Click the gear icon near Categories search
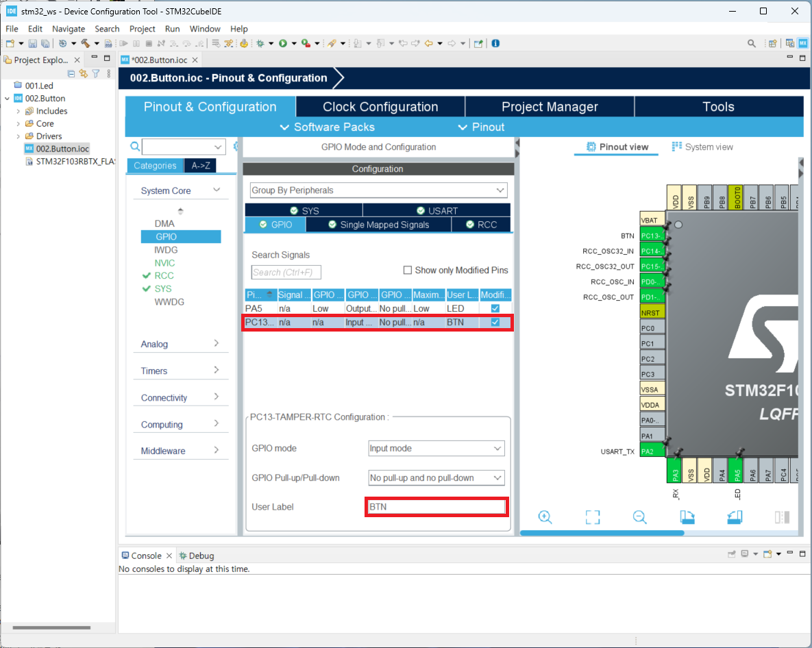Screen dimensions: 812x648 pyautogui.click(x=236, y=147)
